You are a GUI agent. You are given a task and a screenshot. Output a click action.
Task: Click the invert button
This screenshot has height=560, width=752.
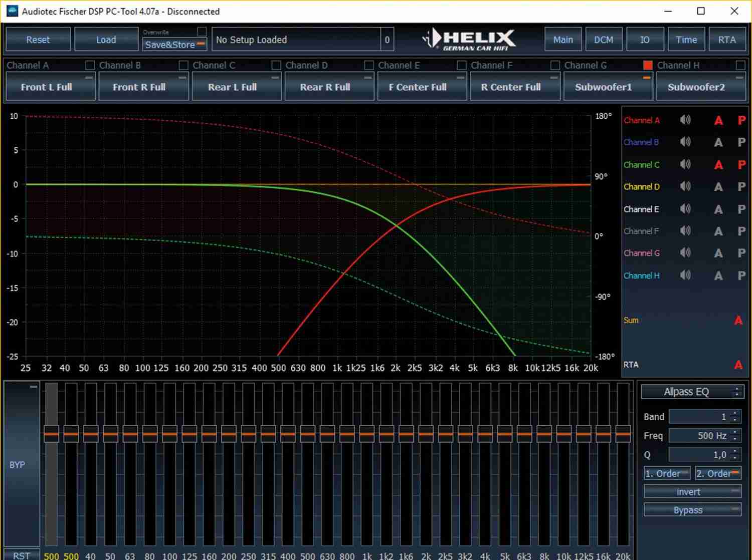(x=692, y=492)
